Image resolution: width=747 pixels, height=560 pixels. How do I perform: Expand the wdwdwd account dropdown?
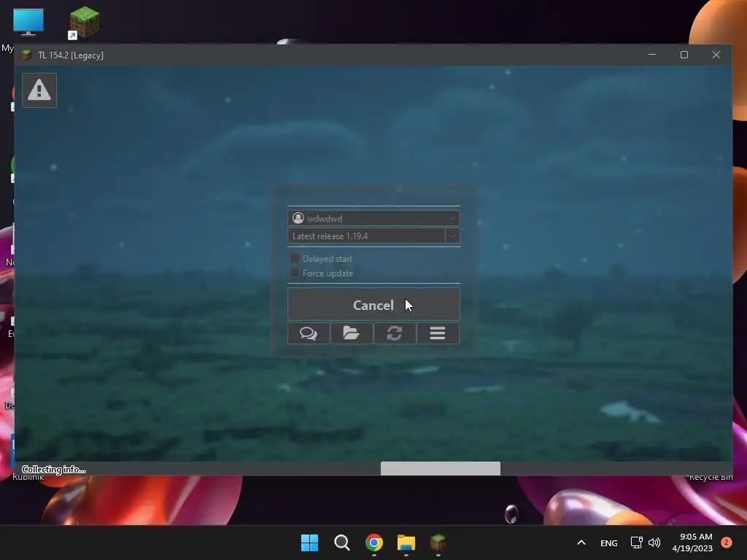pyautogui.click(x=452, y=219)
